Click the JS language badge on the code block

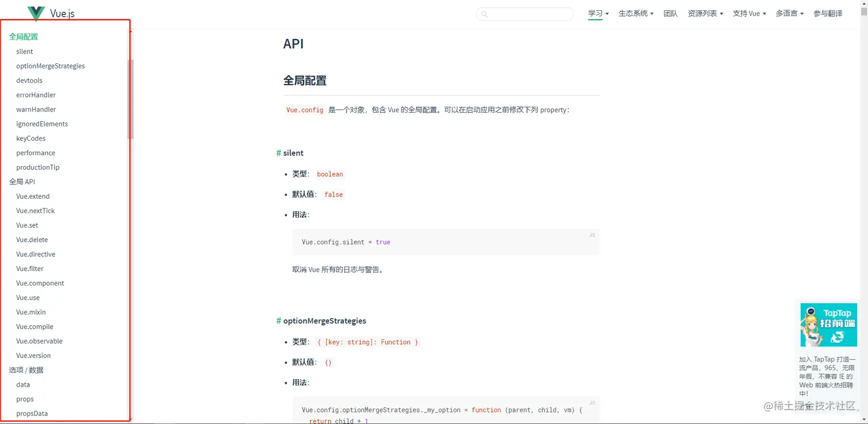pyautogui.click(x=592, y=235)
